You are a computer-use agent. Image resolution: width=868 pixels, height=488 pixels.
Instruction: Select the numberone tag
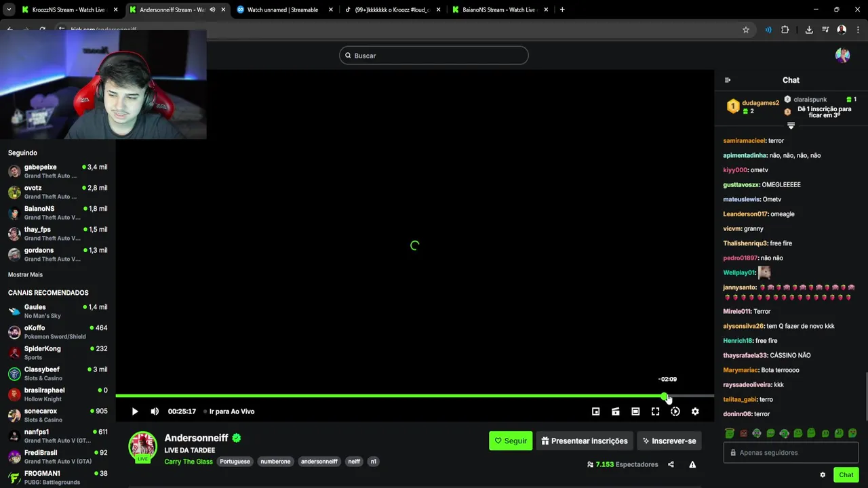point(275,462)
